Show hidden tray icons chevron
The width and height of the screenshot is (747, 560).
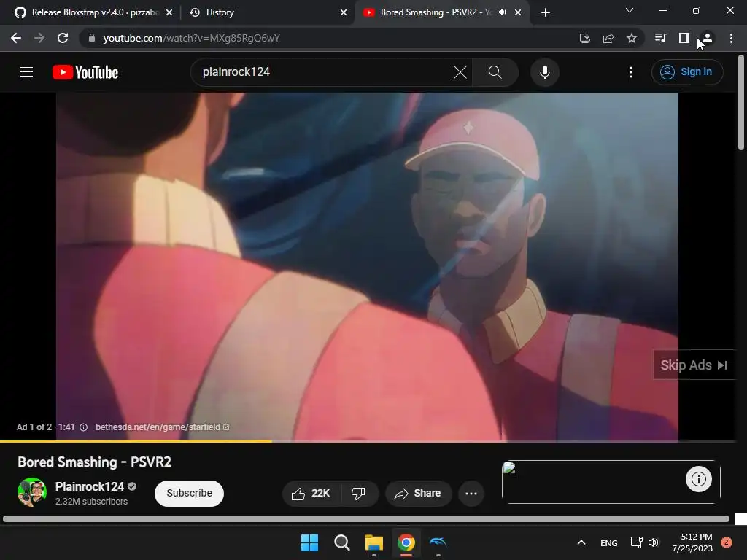[x=581, y=542]
